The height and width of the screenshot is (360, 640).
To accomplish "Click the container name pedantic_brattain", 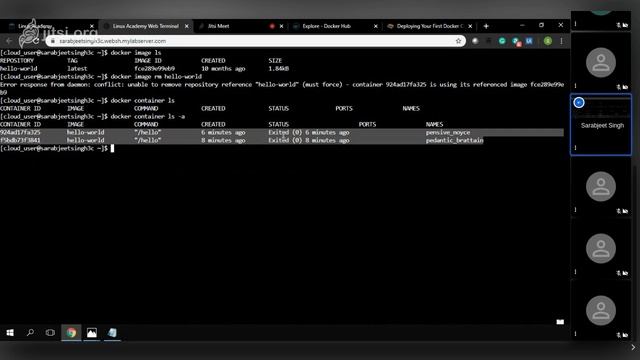I will click(454, 140).
